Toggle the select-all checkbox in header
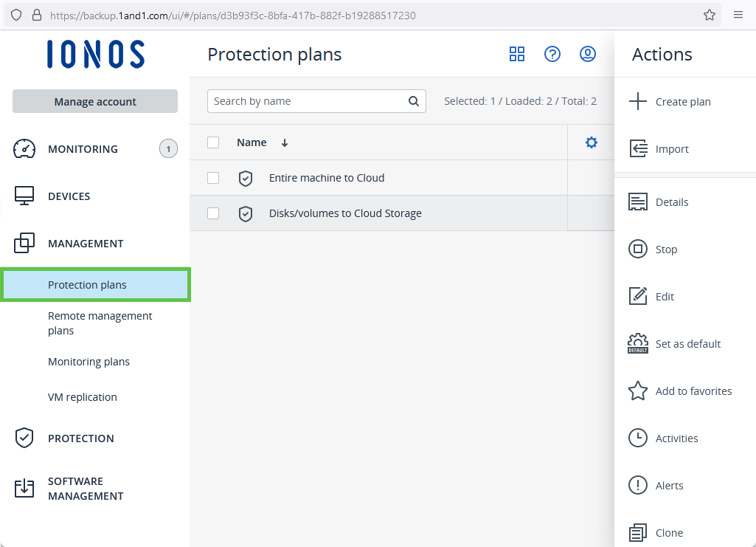 pos(213,142)
